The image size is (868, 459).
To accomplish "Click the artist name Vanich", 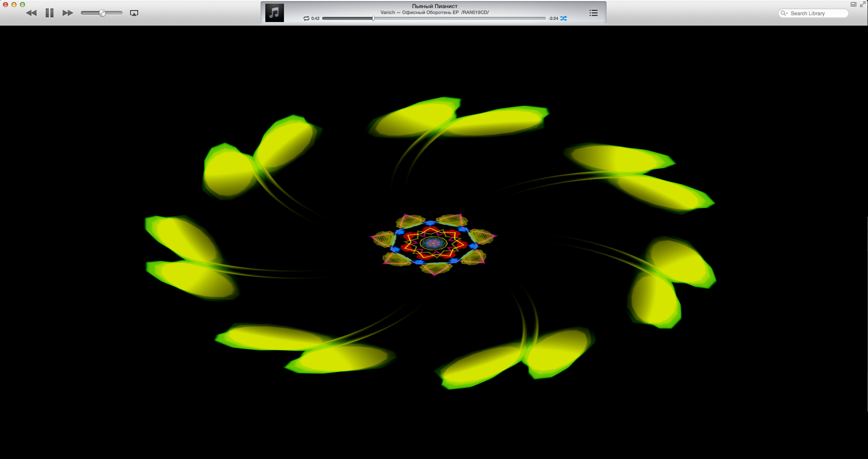I will pos(387,12).
